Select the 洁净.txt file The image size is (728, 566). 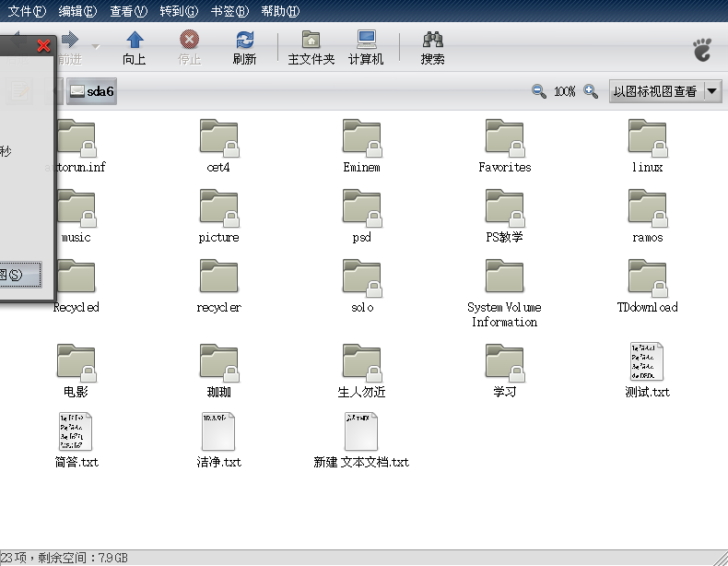[218, 441]
